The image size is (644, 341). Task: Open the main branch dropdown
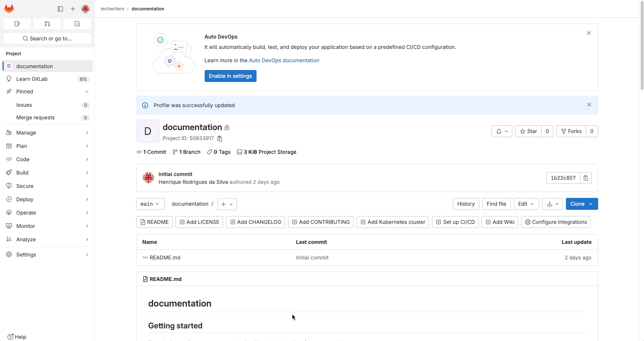click(150, 204)
